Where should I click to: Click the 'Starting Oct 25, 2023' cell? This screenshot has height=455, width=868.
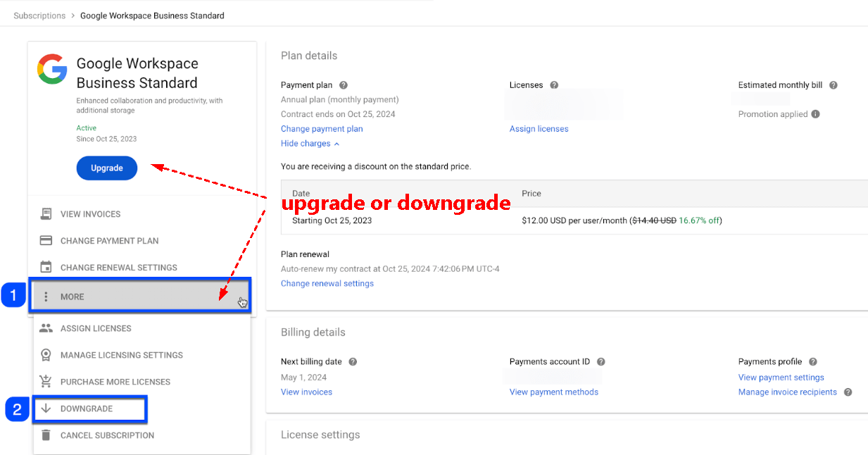pyautogui.click(x=332, y=220)
